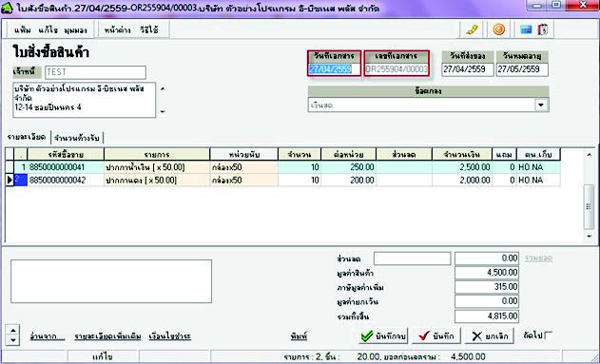Click the จำนวน column header
600x364 pixels.
[300, 154]
